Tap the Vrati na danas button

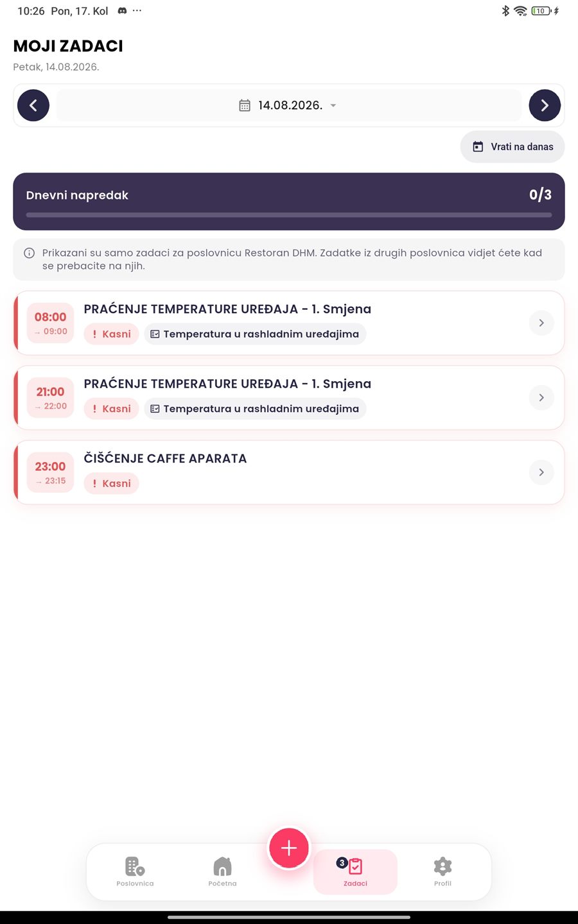point(512,147)
